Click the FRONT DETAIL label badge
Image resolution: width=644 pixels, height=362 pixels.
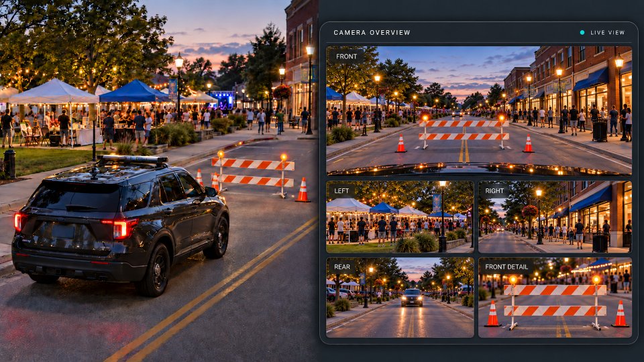506,267
